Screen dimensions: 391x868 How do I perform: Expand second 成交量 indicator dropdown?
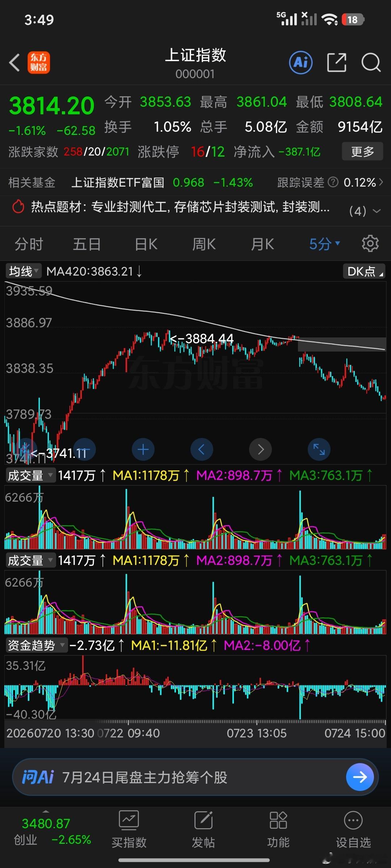30,560
